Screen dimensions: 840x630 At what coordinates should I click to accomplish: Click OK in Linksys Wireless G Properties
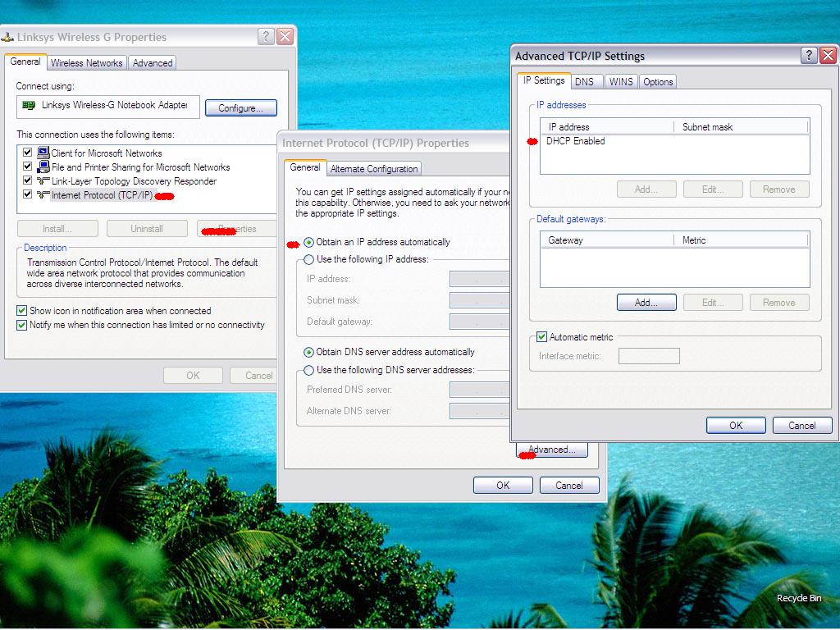[193, 376]
